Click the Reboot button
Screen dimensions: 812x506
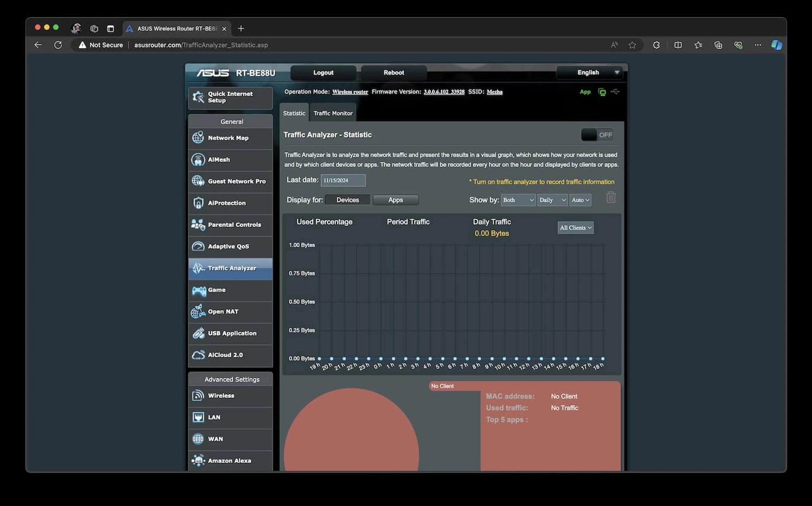coord(394,72)
